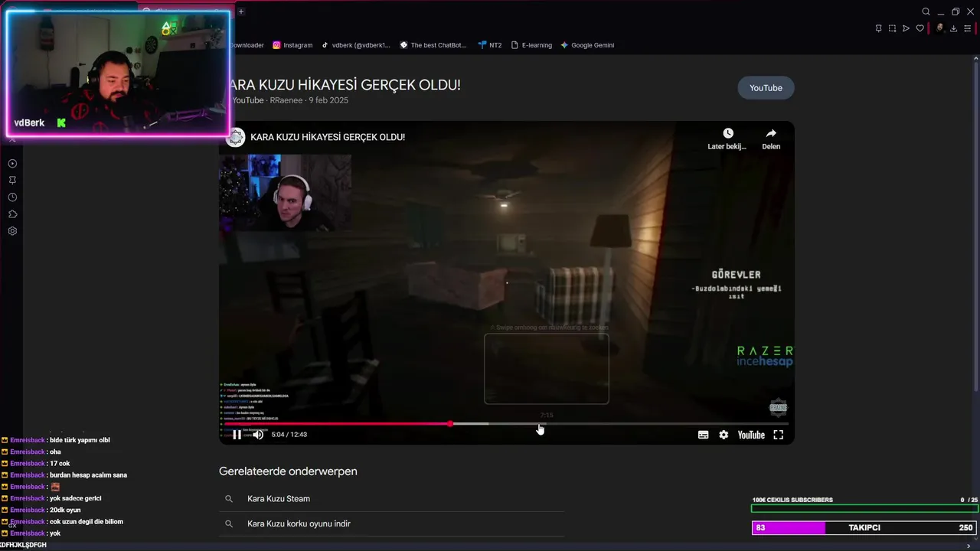Image resolution: width=980 pixels, height=551 pixels.
Task: Click the YouTube button beside the headline
Action: point(766,88)
